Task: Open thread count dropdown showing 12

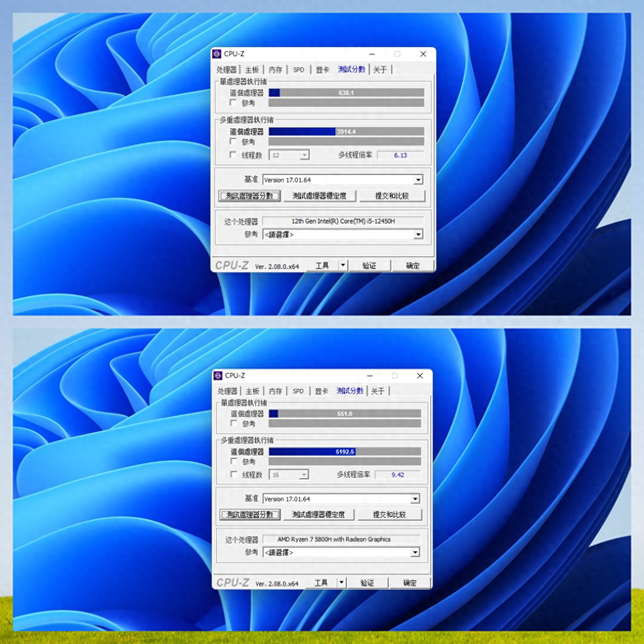Action: point(289,155)
